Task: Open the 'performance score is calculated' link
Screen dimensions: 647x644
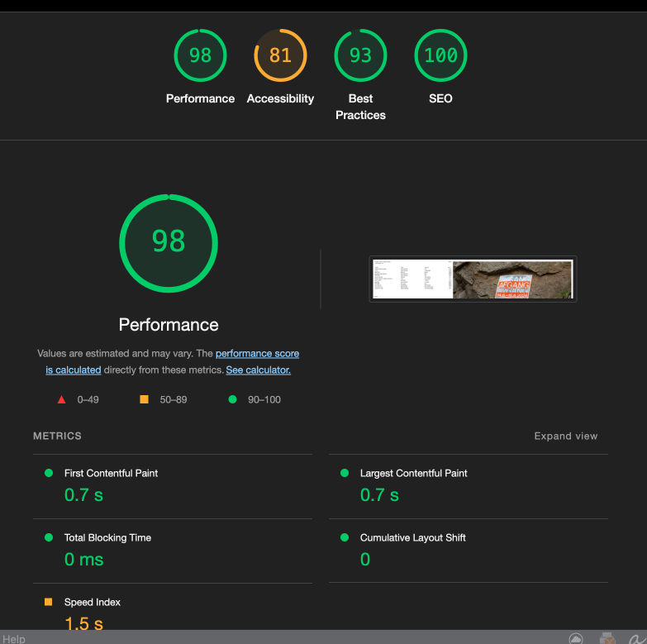Action: point(257,354)
